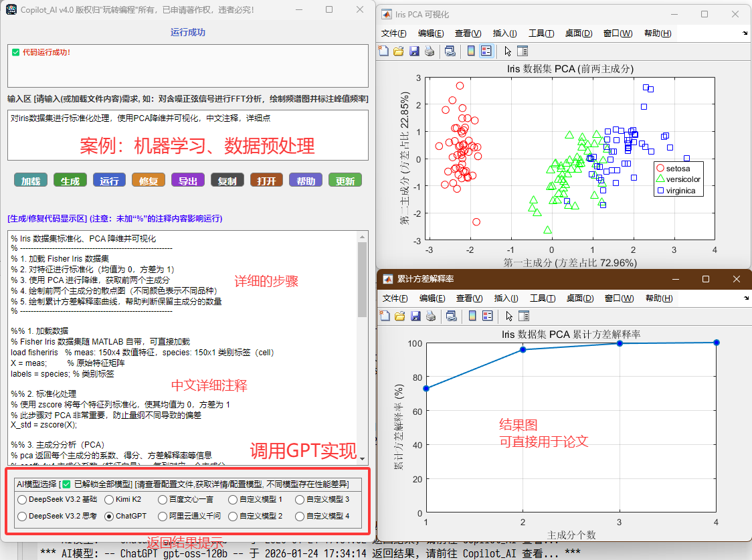This screenshot has height=560, width=752.
Task: Click Open File icon in Iris PCA window
Action: tap(398, 51)
